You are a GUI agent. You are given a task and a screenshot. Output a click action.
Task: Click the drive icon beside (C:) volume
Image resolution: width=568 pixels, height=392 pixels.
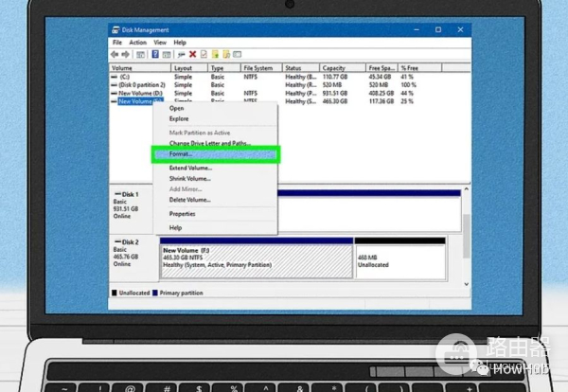tap(115, 77)
